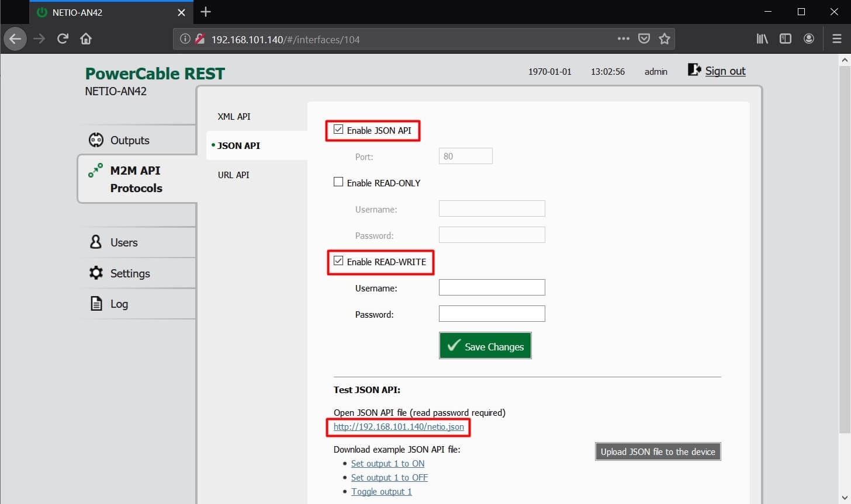Click the READ-WRITE Username input field
Viewport: 851px width, 504px height.
pos(492,287)
